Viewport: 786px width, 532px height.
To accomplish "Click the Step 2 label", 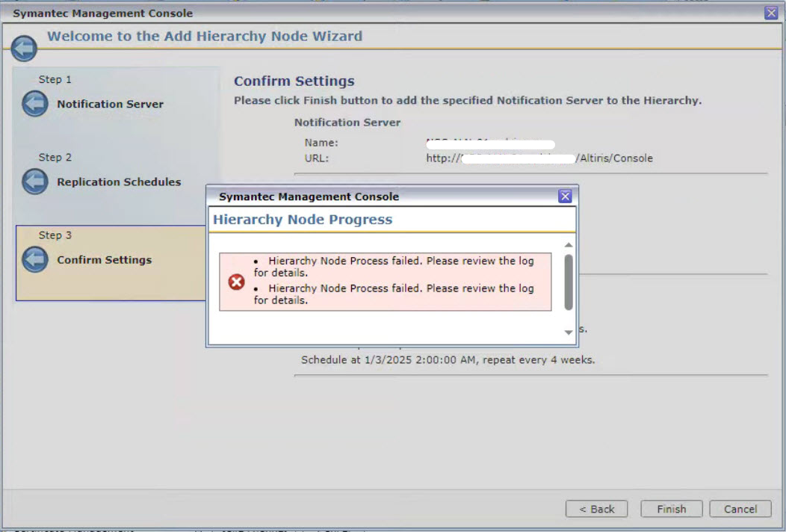I will point(55,158).
